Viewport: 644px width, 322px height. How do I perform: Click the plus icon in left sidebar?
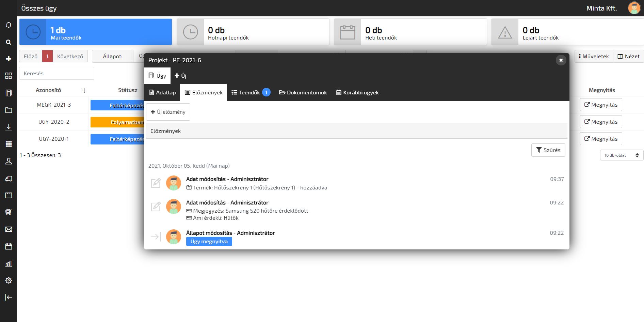pos(9,59)
